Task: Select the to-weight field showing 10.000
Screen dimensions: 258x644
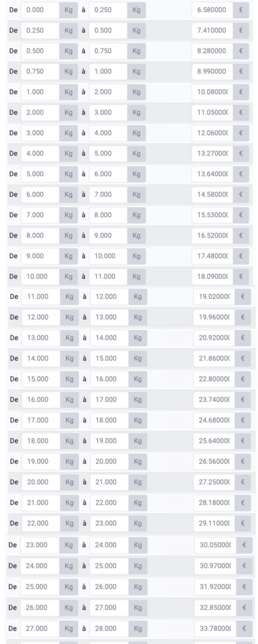Action: tap(108, 256)
